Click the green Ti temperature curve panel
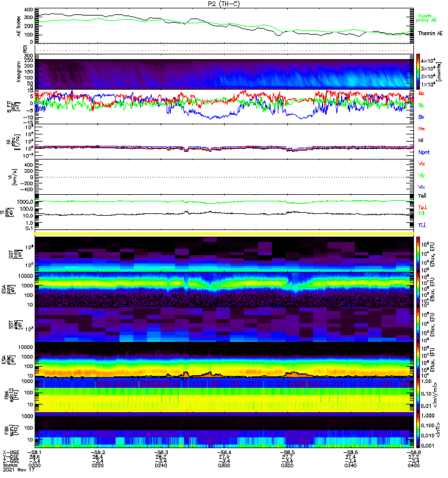This screenshot has height=478, width=448. 225,212
